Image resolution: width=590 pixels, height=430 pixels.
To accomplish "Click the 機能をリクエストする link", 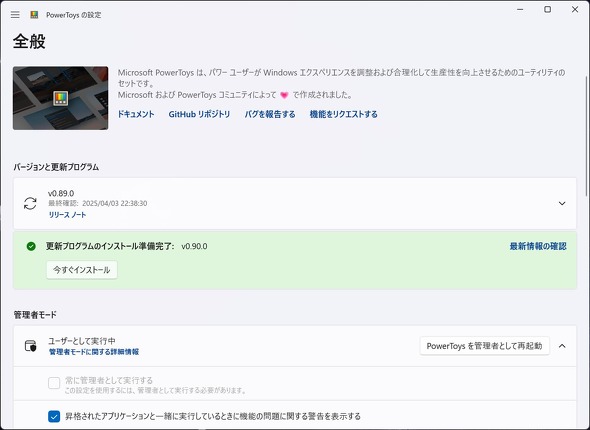I will (x=344, y=114).
